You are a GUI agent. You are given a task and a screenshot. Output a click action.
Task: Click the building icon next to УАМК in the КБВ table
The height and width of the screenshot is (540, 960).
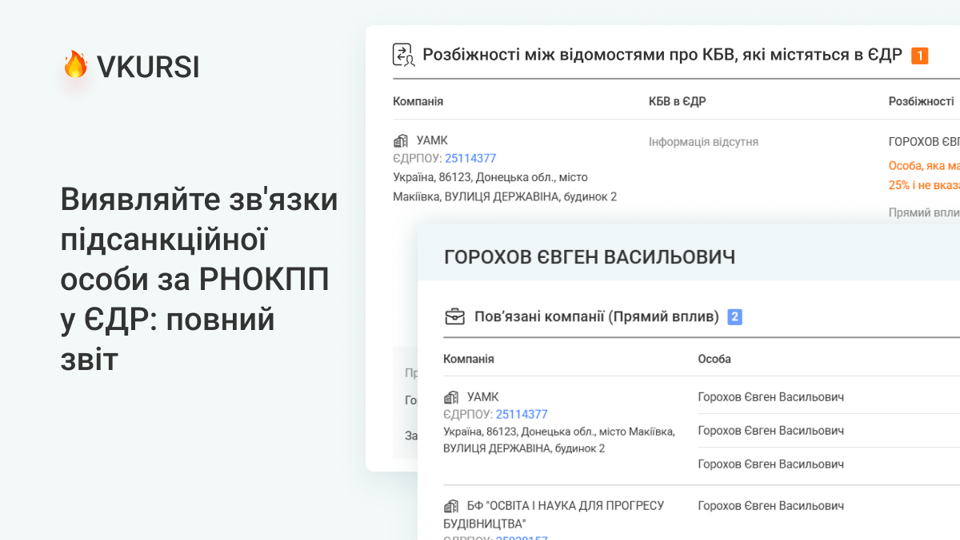point(400,141)
